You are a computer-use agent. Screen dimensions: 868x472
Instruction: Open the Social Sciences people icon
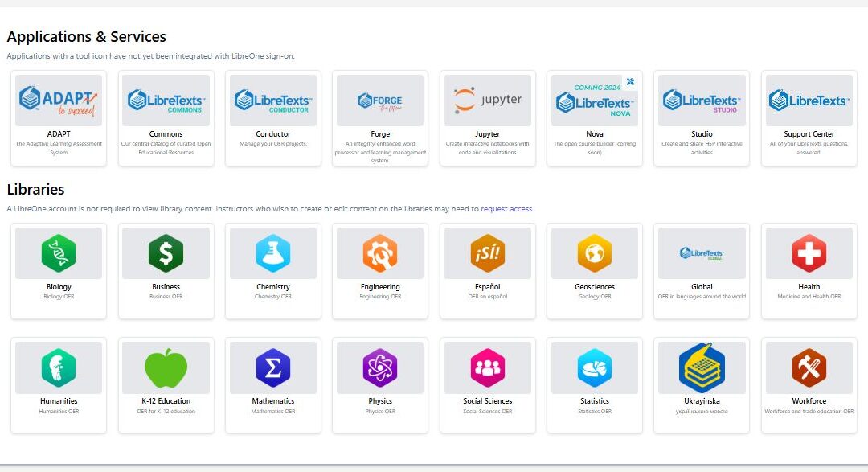(x=487, y=367)
